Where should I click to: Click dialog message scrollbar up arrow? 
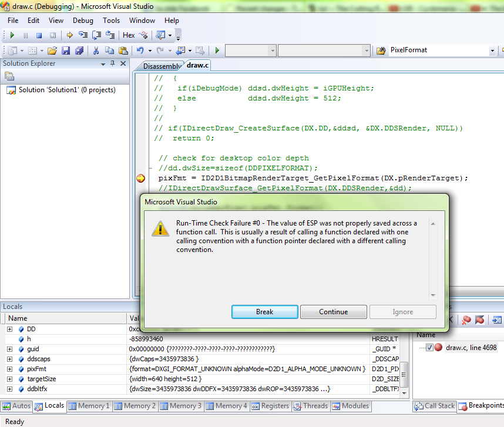tap(433, 224)
